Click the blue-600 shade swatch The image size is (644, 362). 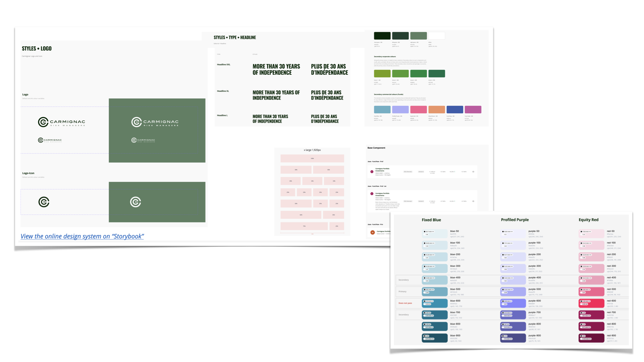point(435,303)
